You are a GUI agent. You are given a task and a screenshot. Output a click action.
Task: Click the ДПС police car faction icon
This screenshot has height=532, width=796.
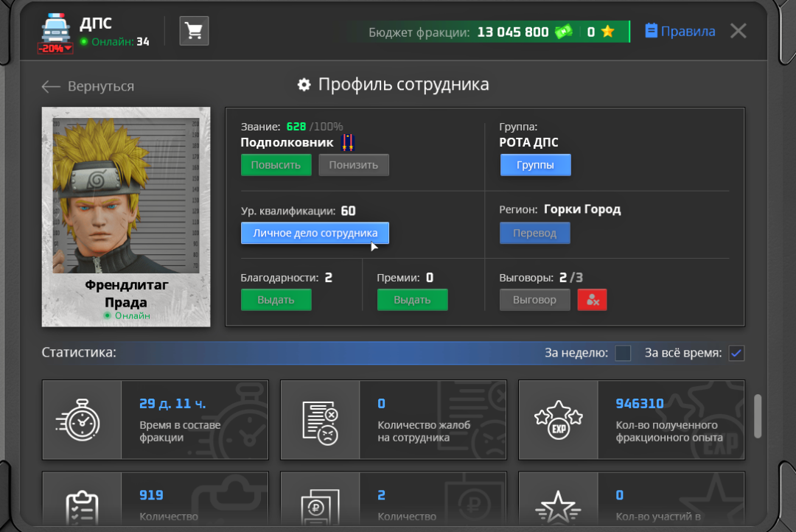pyautogui.click(x=56, y=29)
